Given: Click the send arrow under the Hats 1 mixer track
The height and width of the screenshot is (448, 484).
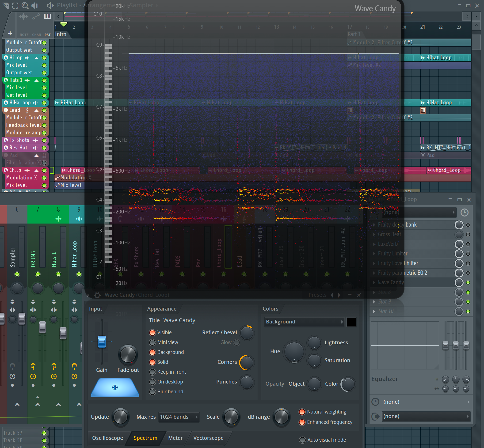Looking at the screenshot, I should tap(58, 404).
